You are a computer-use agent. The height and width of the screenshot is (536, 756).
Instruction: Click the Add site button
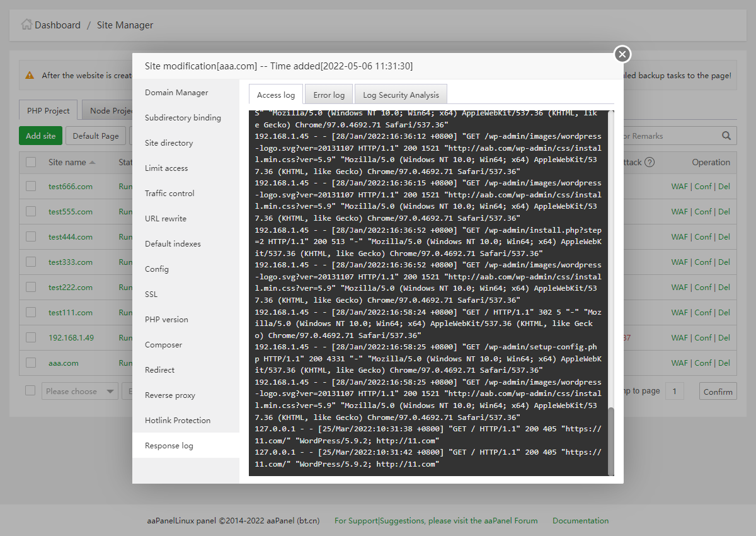(41, 136)
